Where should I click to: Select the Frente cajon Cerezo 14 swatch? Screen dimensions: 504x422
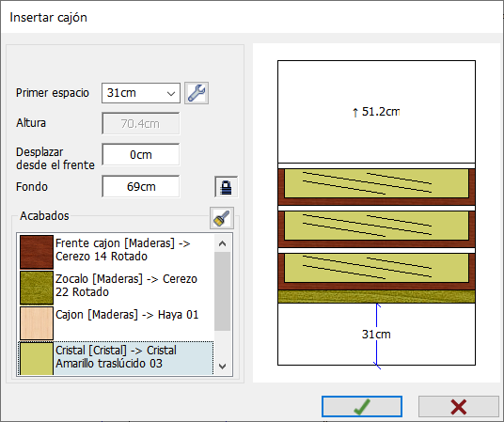click(x=37, y=252)
